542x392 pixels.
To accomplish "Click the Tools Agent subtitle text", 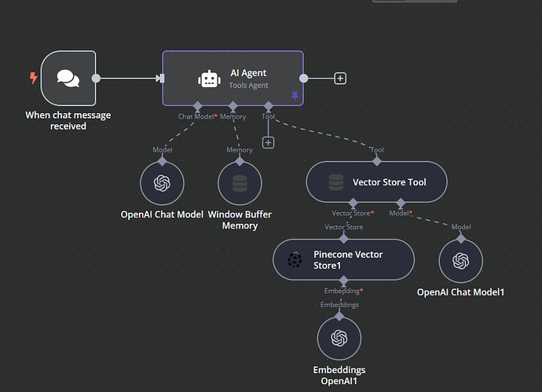I will (248, 86).
